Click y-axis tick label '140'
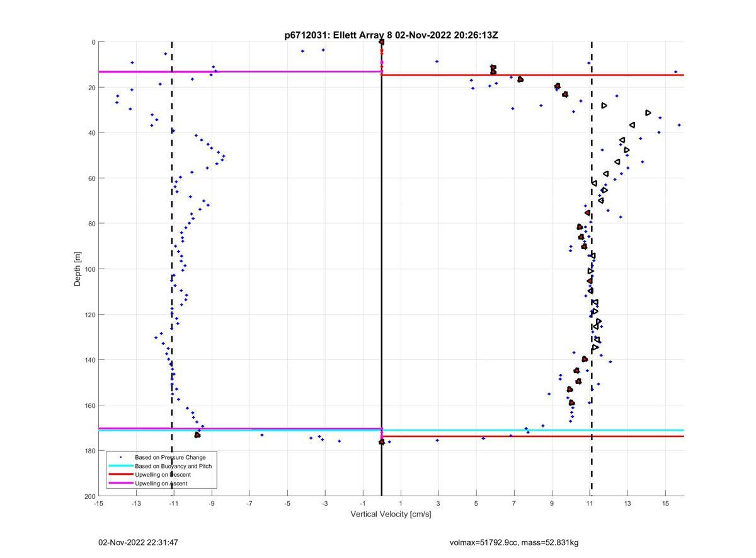Screen dimensions: 756x558 89,360
